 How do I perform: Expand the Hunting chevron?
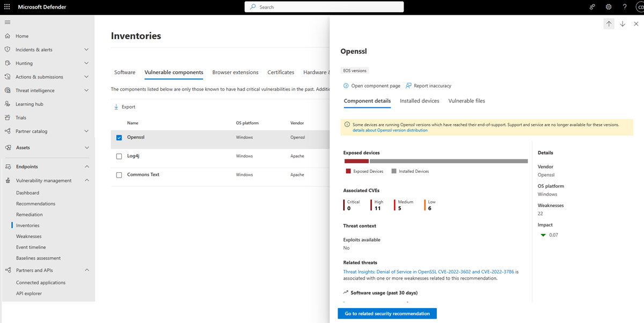click(87, 63)
